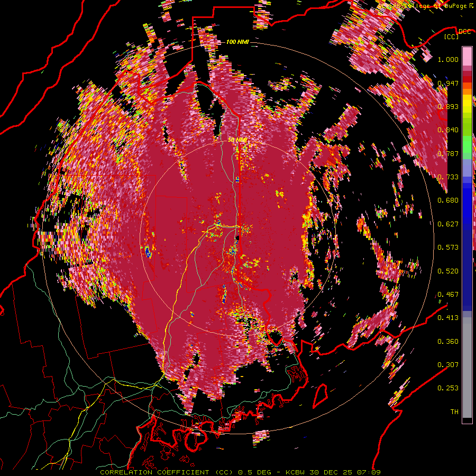Click the 30 DEC 25 date in the caption
This screenshot has height=476, width=476.
332,472
